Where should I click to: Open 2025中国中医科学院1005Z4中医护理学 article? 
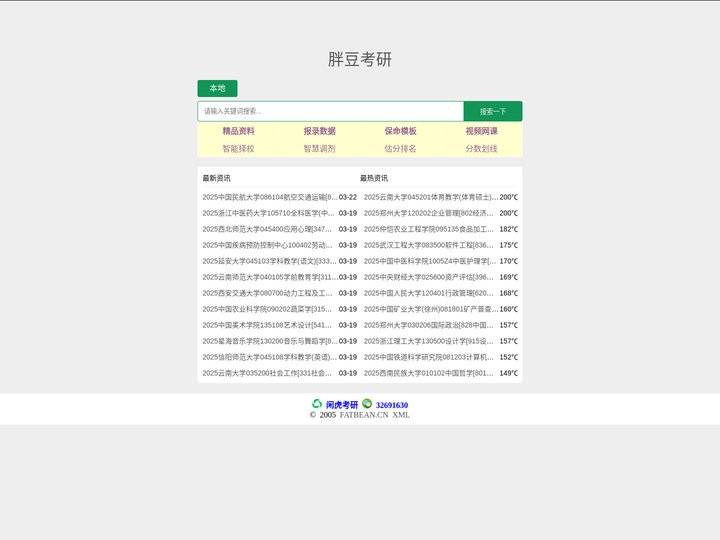pyautogui.click(x=430, y=261)
